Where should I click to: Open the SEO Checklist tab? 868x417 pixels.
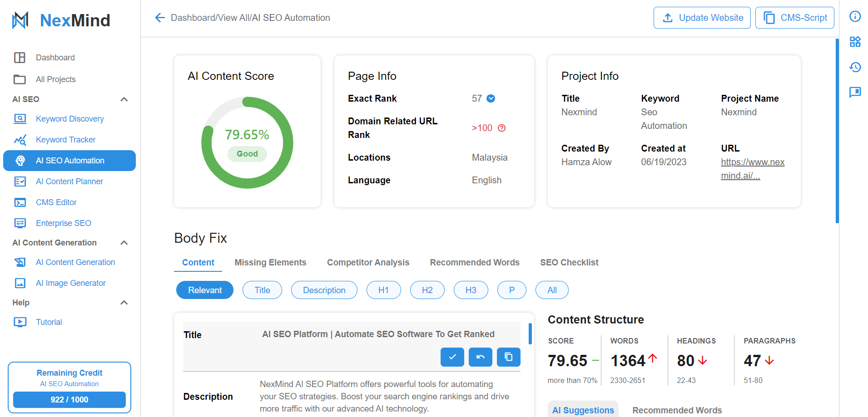[x=569, y=262]
